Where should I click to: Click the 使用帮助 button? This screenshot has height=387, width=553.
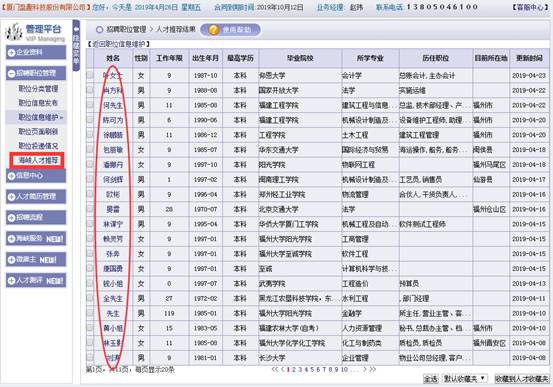tap(231, 30)
